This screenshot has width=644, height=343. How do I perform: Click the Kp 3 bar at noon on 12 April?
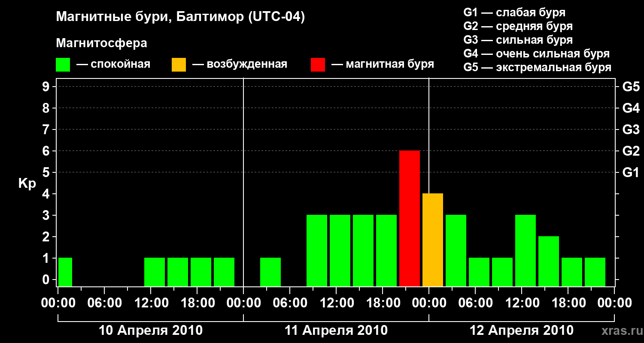point(526,251)
